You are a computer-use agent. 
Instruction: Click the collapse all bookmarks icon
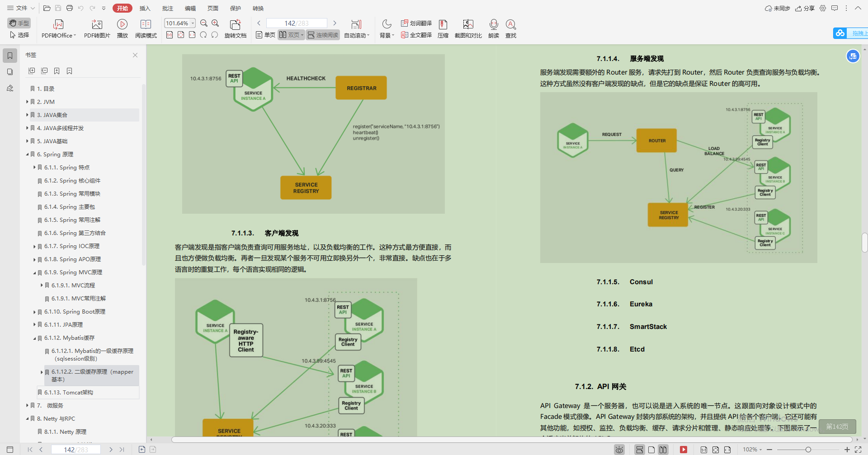click(44, 71)
